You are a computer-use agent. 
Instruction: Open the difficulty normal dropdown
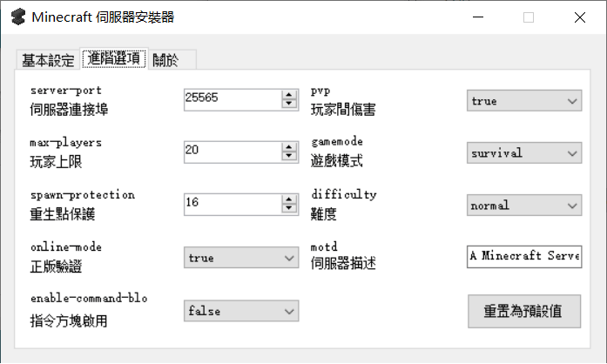coord(524,206)
